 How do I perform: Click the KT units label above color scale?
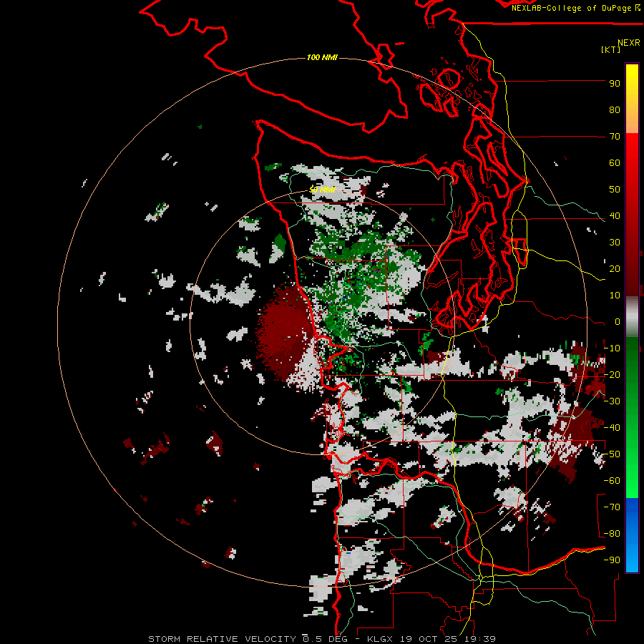[x=610, y=49]
